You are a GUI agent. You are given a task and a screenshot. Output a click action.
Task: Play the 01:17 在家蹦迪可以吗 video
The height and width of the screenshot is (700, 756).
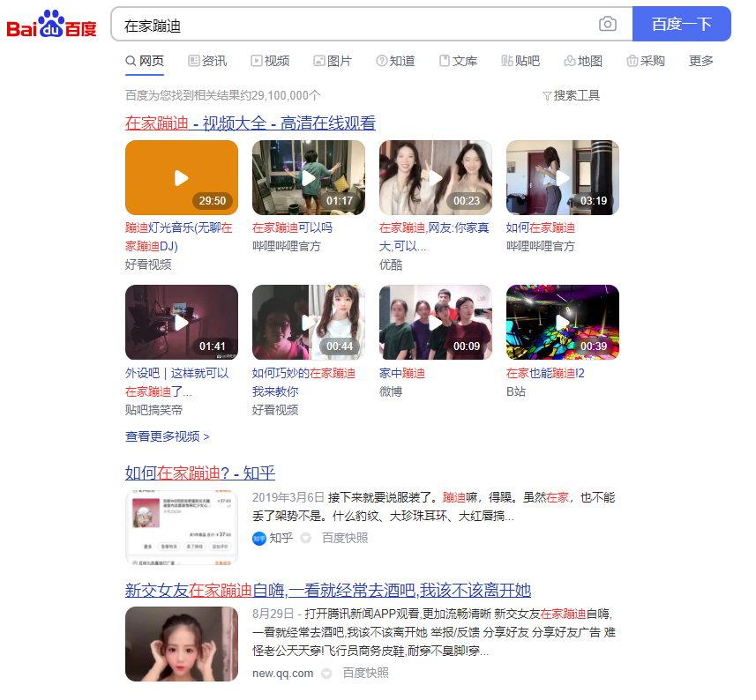[x=309, y=177]
